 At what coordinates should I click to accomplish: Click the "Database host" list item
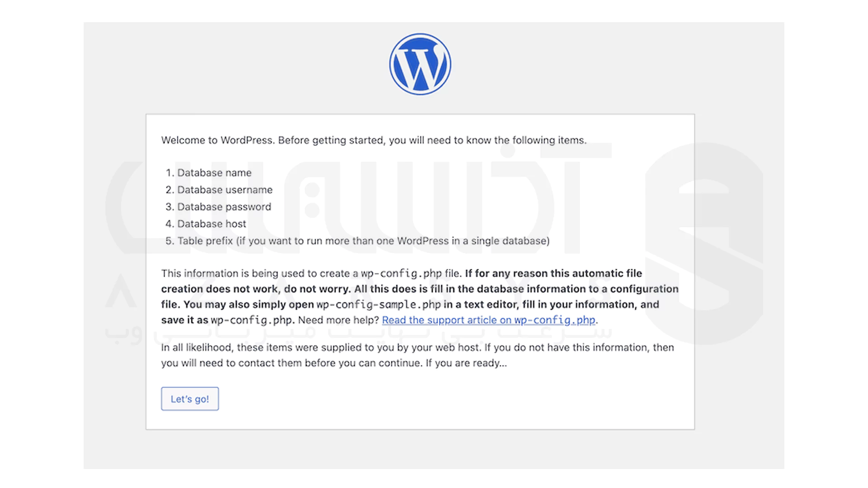(212, 224)
